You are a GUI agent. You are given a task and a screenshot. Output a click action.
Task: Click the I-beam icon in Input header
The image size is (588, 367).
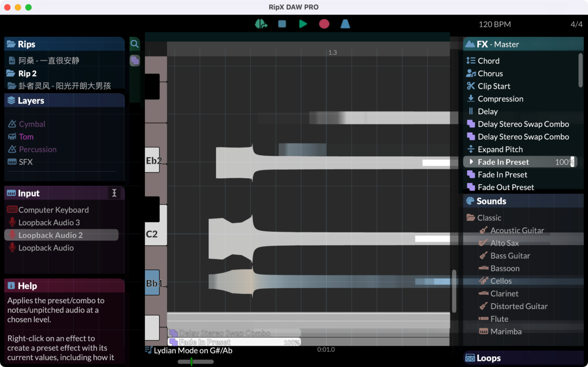(114, 193)
